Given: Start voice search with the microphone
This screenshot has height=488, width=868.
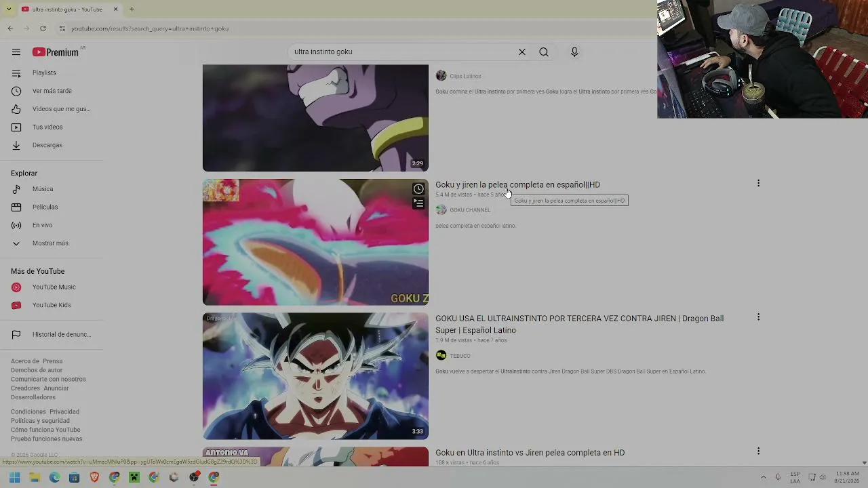Looking at the screenshot, I should coord(574,52).
